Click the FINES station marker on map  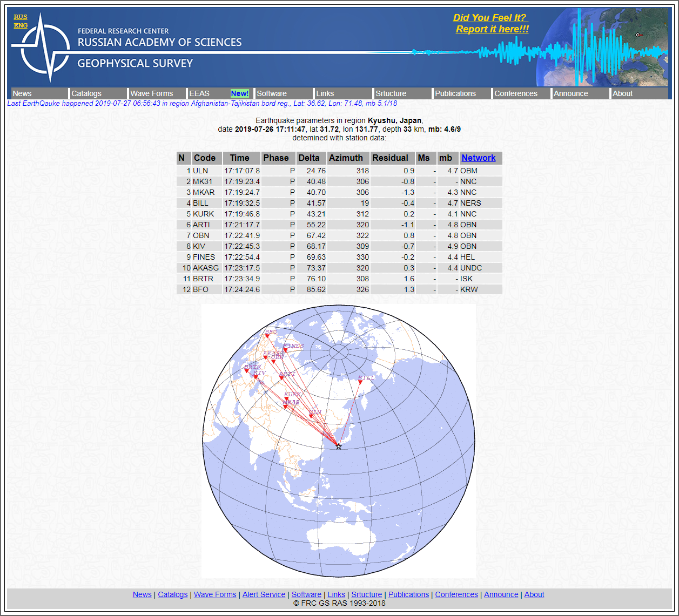pyautogui.click(x=286, y=350)
